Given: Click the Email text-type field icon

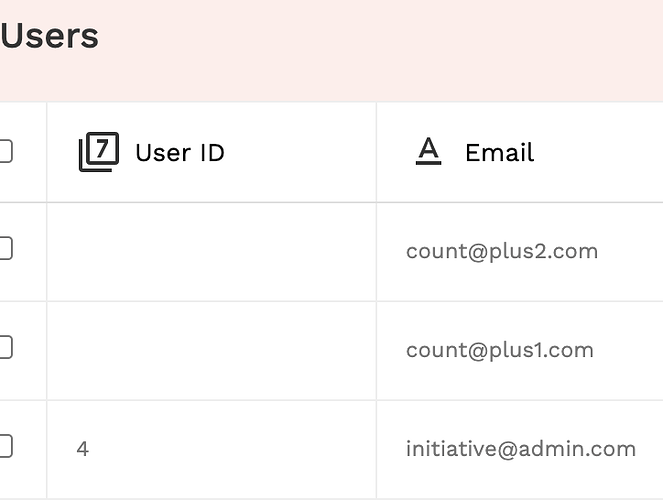Looking at the screenshot, I should click(428, 151).
